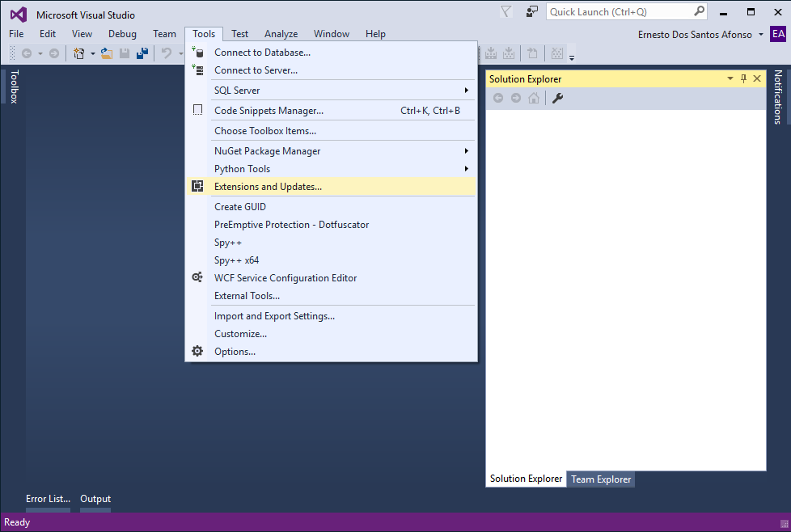Open the toolbar overflow options arrow
Image resolution: width=791 pixels, height=532 pixels.
click(x=572, y=57)
